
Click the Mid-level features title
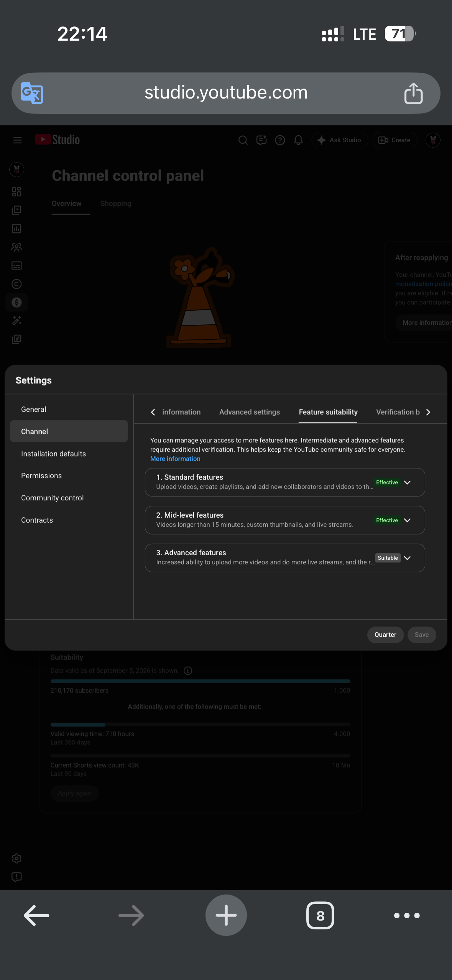(x=190, y=515)
